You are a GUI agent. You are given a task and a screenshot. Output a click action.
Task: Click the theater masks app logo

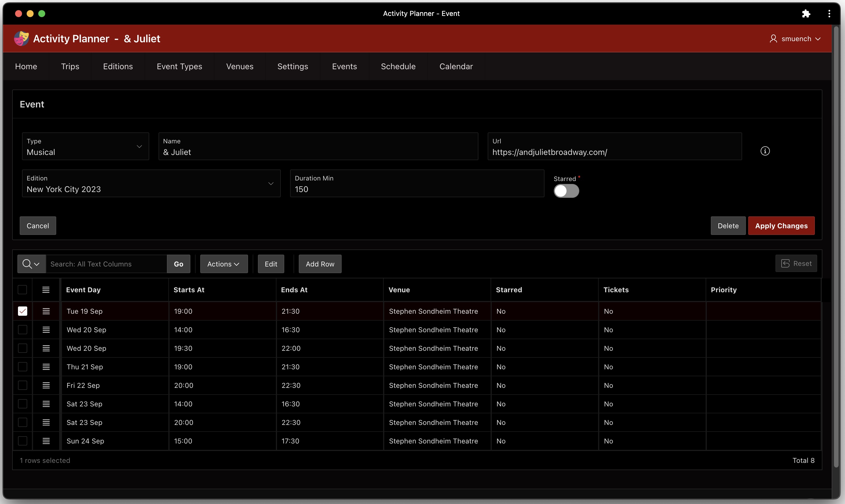click(21, 38)
